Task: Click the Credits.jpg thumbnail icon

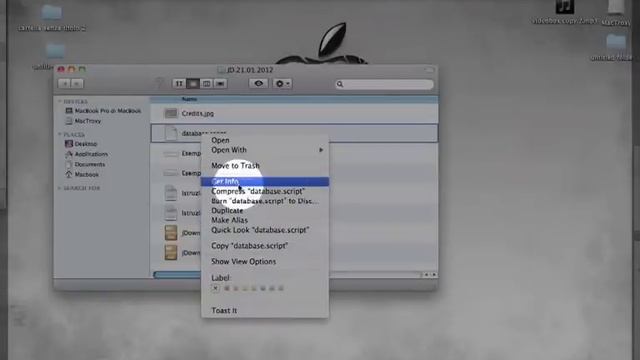Action: [x=171, y=113]
